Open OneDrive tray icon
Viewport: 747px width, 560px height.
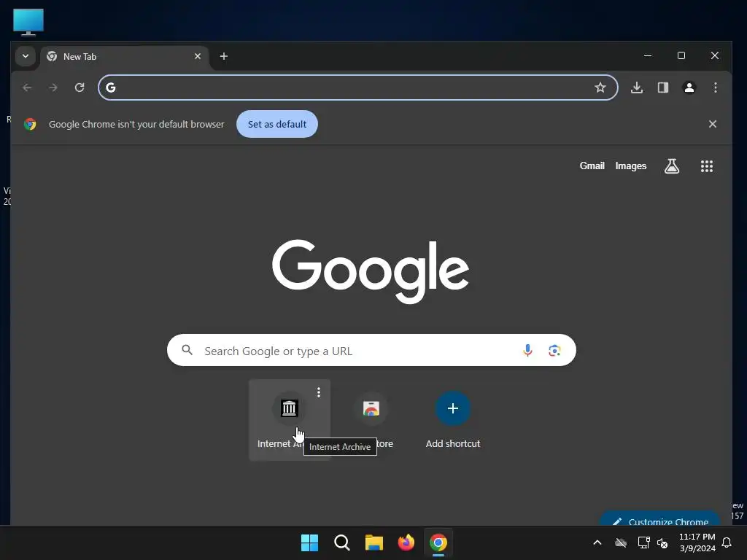[621, 542]
